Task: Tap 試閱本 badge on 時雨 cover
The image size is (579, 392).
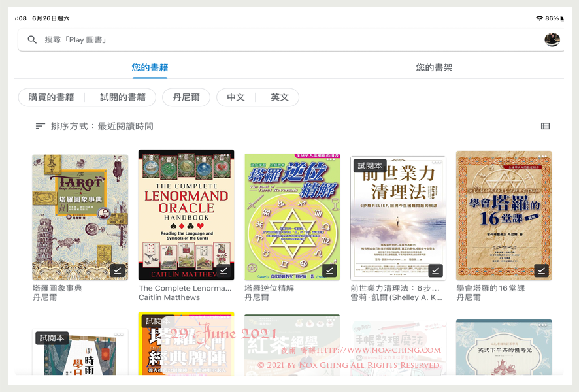Action: [52, 338]
